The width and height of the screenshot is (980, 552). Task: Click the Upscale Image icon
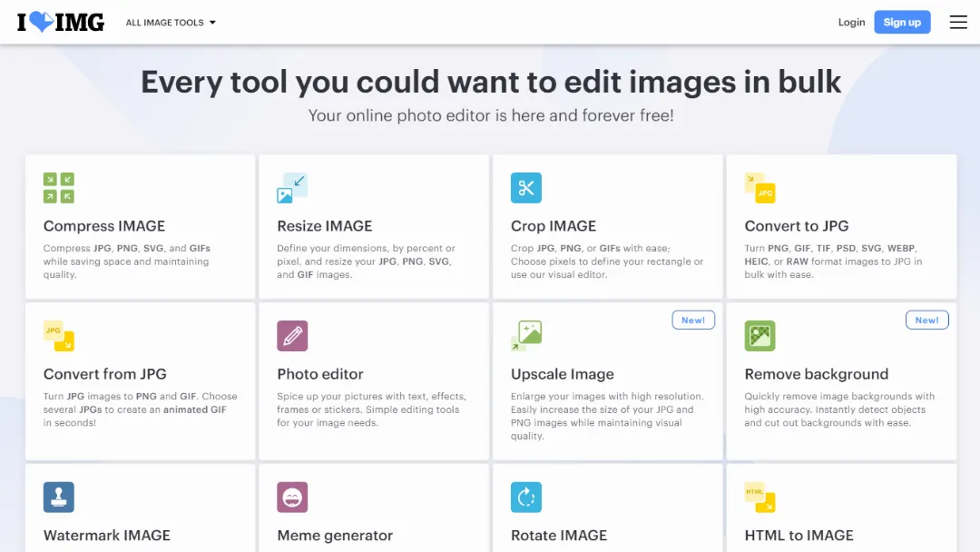click(526, 336)
